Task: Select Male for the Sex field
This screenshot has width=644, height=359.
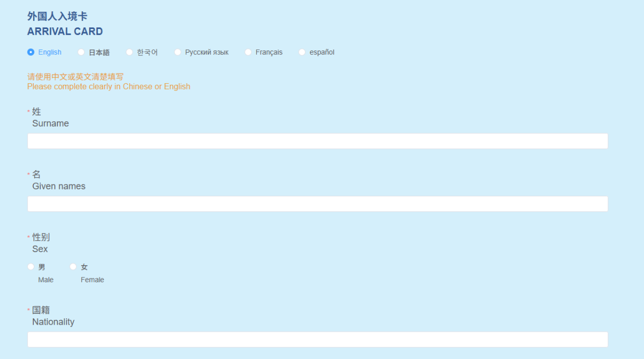Action: pyautogui.click(x=31, y=267)
